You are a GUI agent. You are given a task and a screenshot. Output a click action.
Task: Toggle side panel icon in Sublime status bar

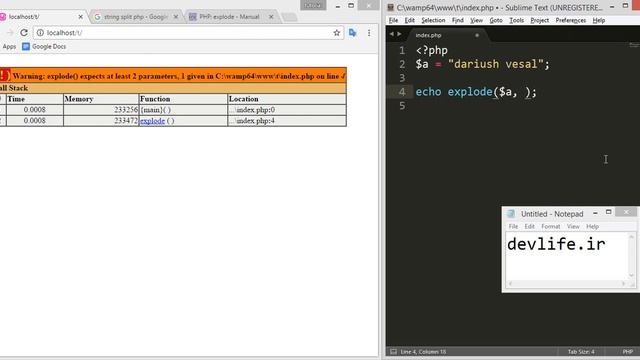click(393, 351)
